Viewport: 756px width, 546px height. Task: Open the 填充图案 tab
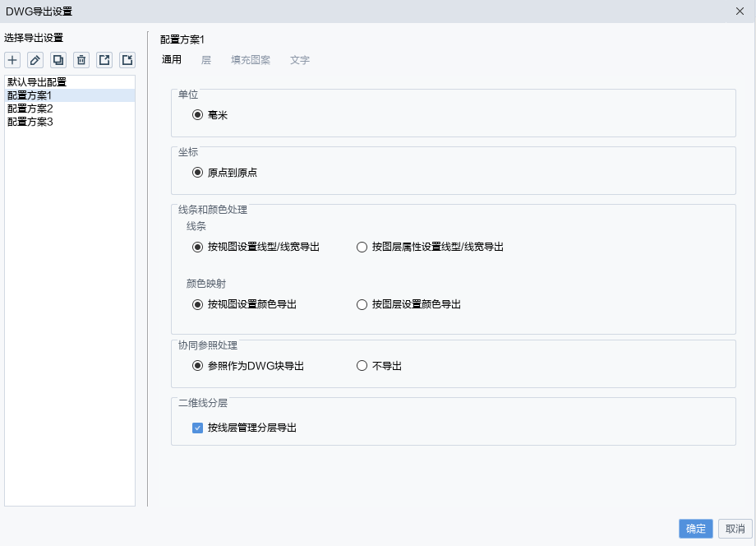[251, 60]
